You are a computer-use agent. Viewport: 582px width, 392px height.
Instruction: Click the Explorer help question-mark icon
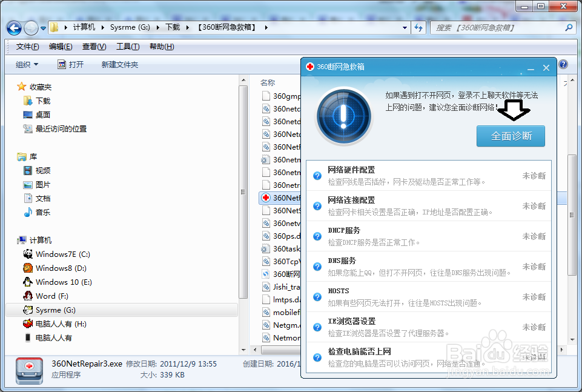(563, 64)
